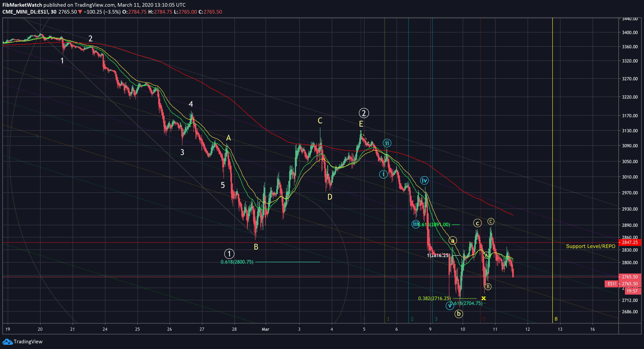Select the 0.618(2704.75) fib label
This screenshot has height=349, width=644.
click(466, 304)
